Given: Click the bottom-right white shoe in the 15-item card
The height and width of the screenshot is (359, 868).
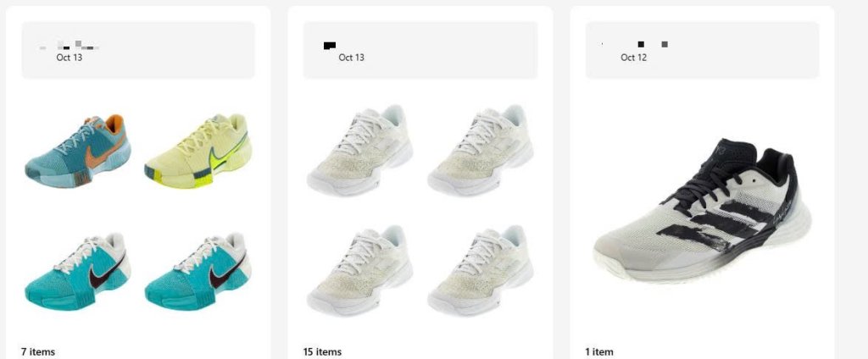Looking at the screenshot, I should pyautogui.click(x=481, y=269).
